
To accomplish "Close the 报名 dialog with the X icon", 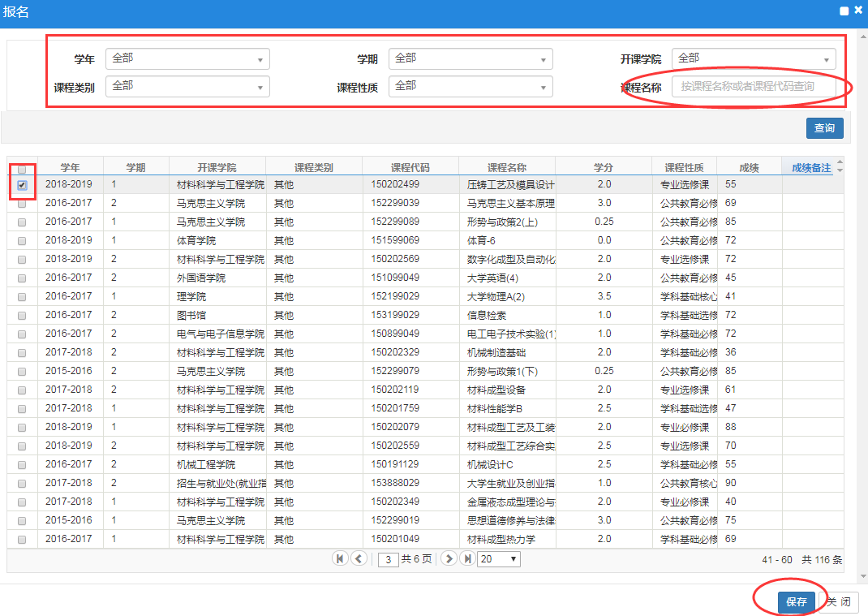I will click(x=858, y=11).
